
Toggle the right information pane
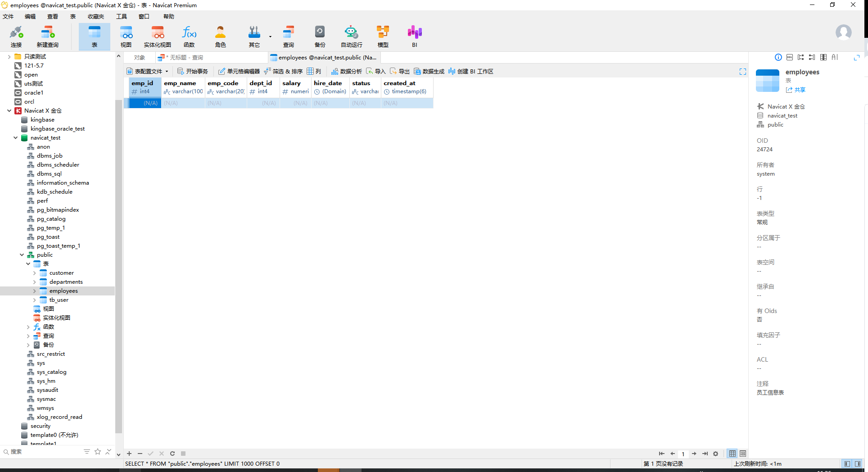pyautogui.click(x=858, y=463)
